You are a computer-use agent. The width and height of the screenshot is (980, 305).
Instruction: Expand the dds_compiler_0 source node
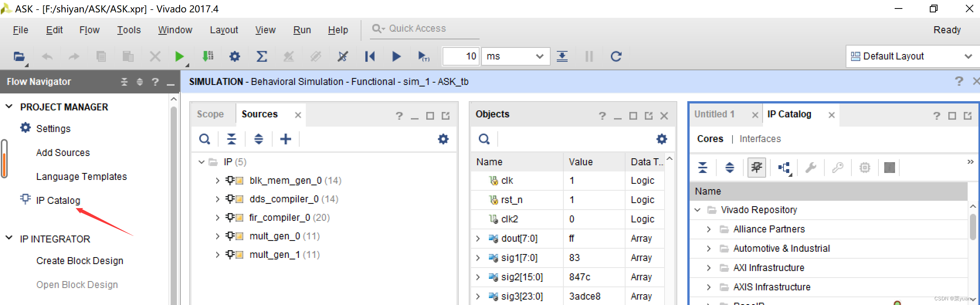pos(217,199)
